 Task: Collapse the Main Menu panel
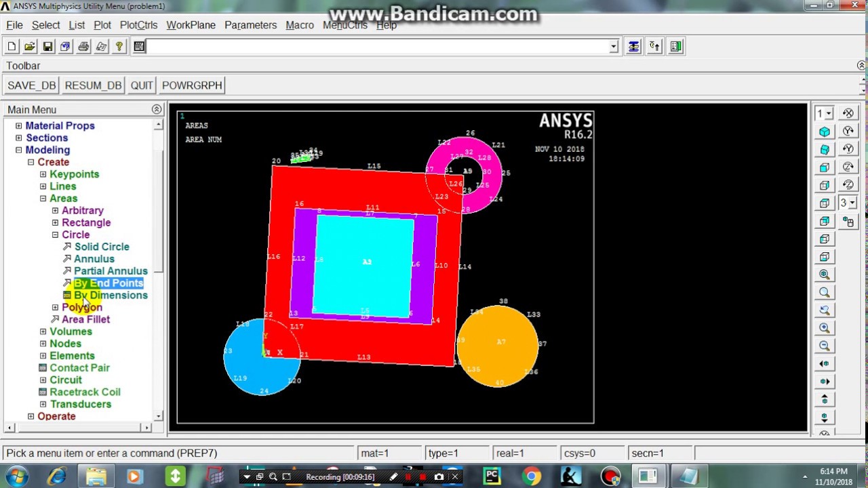coord(157,109)
